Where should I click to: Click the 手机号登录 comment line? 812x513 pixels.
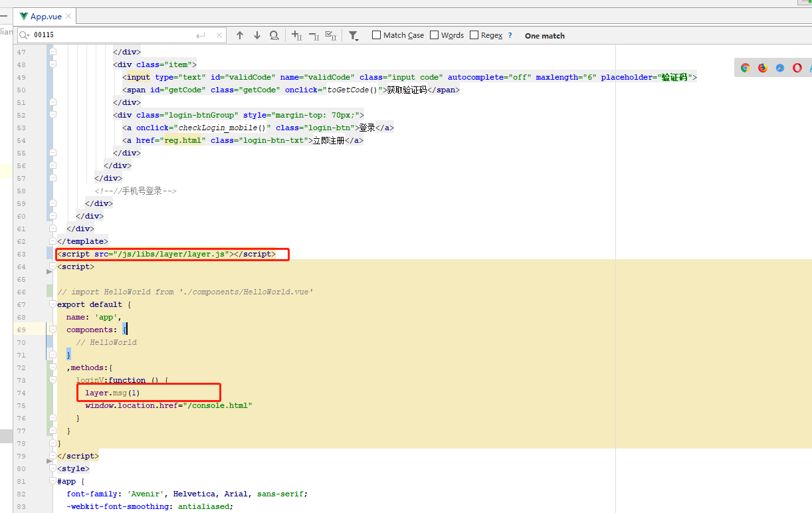136,191
